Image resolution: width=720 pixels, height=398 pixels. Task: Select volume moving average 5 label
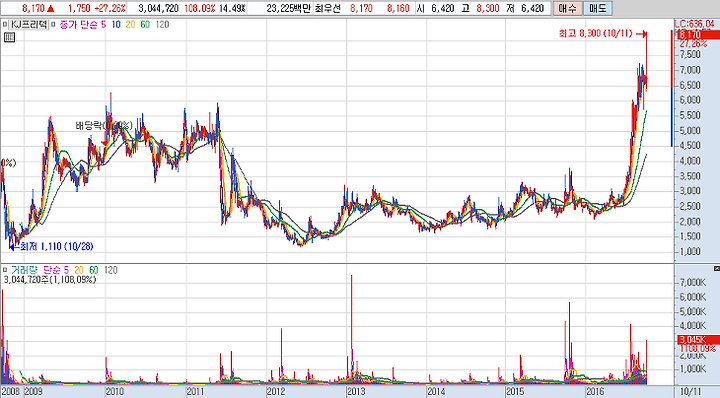click(x=66, y=270)
